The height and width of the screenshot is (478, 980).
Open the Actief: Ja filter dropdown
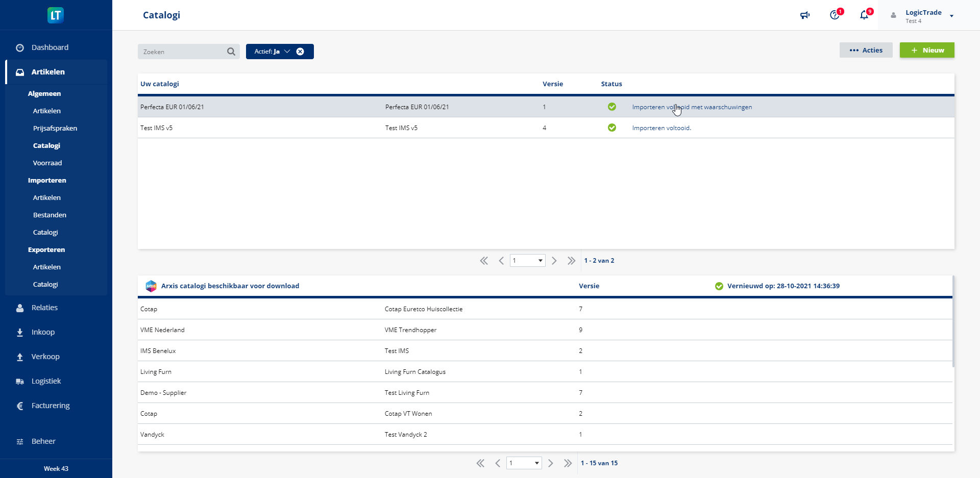(x=273, y=52)
